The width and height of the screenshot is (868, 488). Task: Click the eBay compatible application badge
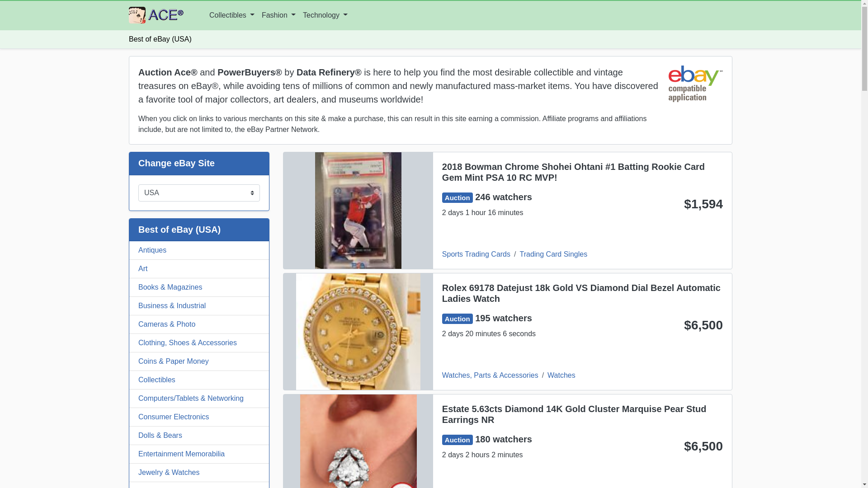695,84
